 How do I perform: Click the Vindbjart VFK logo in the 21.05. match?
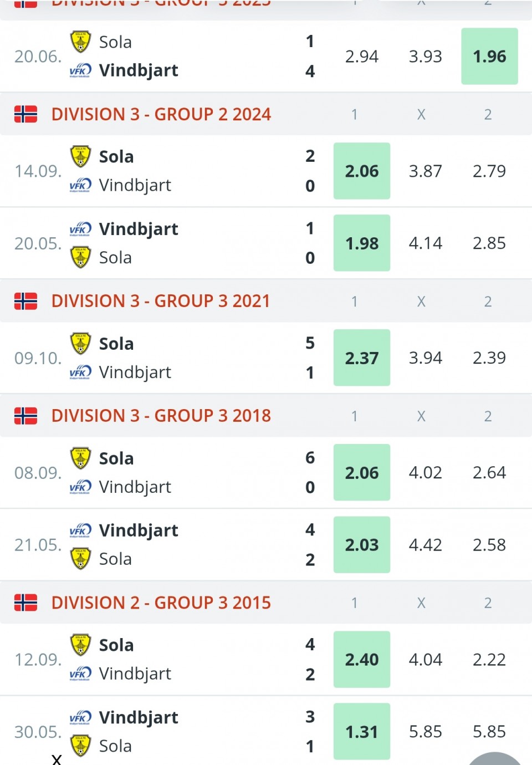coord(80,531)
